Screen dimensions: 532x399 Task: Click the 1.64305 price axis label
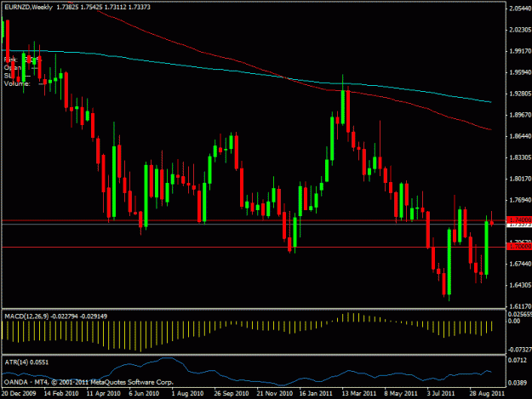(x=520, y=285)
